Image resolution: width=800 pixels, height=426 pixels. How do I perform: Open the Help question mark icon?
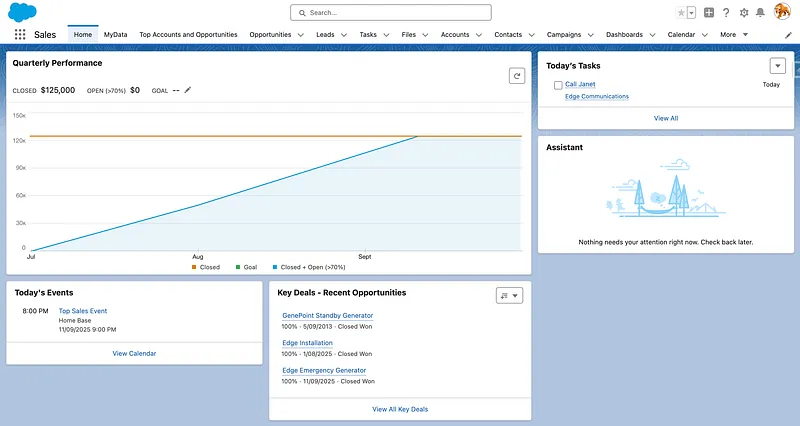(726, 13)
